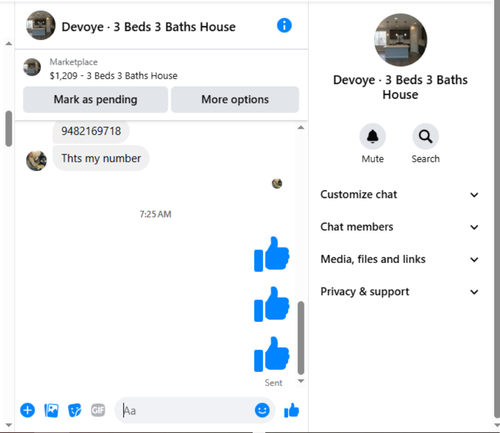Open the header listing profile picture
500x433 pixels.
(x=41, y=25)
